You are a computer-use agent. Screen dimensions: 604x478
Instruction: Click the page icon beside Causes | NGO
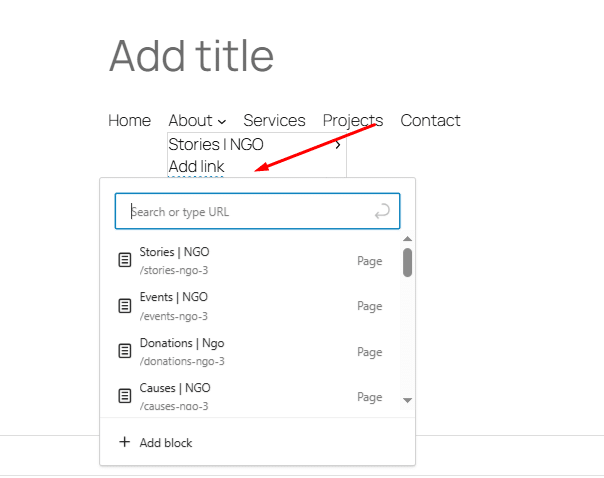click(x=124, y=396)
